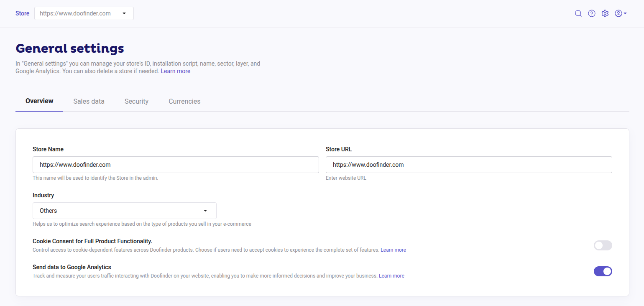Viewport: 644px width, 306px height.
Task: Click the General settings page heading
Action: pyautogui.click(x=69, y=48)
